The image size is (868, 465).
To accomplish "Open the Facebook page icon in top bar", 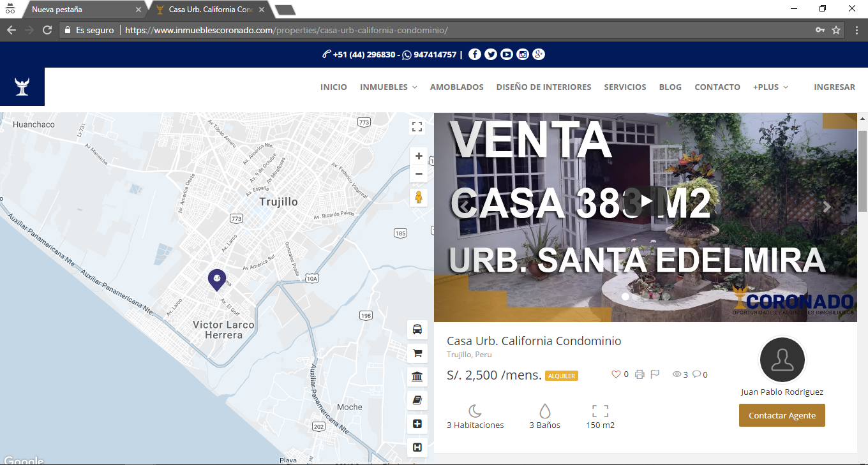I will pyautogui.click(x=474, y=54).
